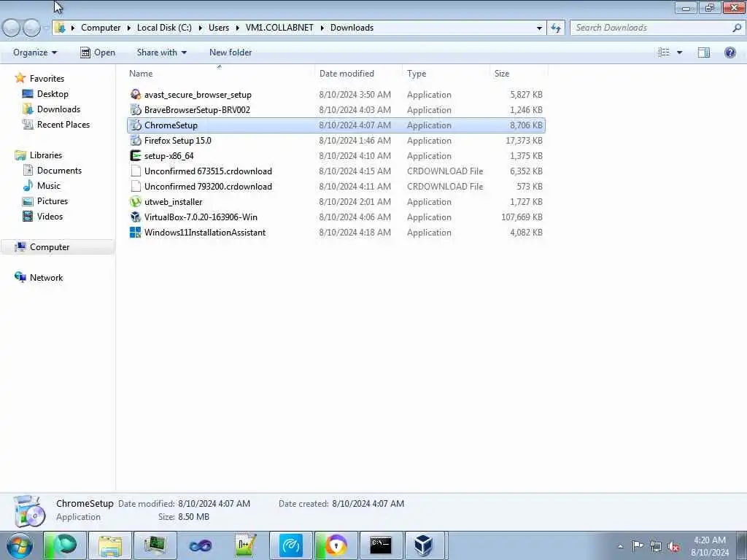Click the Back navigation arrow button

click(12, 28)
